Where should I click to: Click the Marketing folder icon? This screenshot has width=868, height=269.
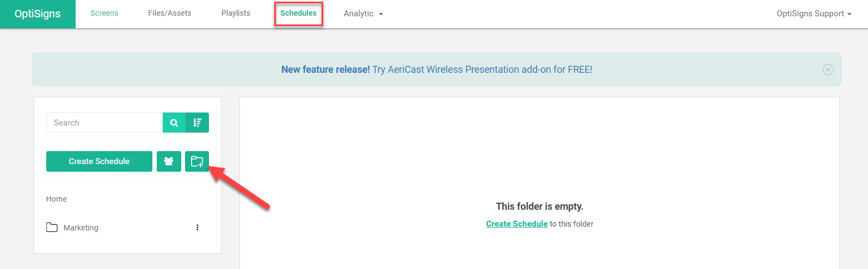52,227
